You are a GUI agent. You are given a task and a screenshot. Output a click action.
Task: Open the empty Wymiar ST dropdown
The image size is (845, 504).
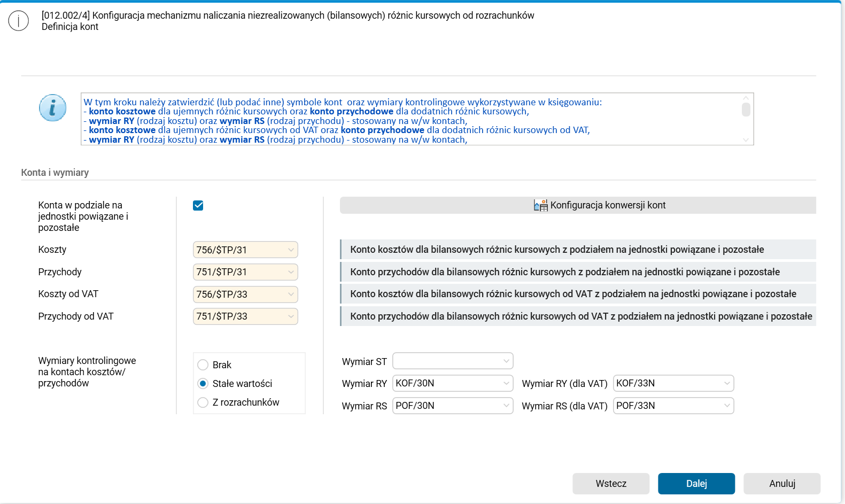[x=506, y=361]
